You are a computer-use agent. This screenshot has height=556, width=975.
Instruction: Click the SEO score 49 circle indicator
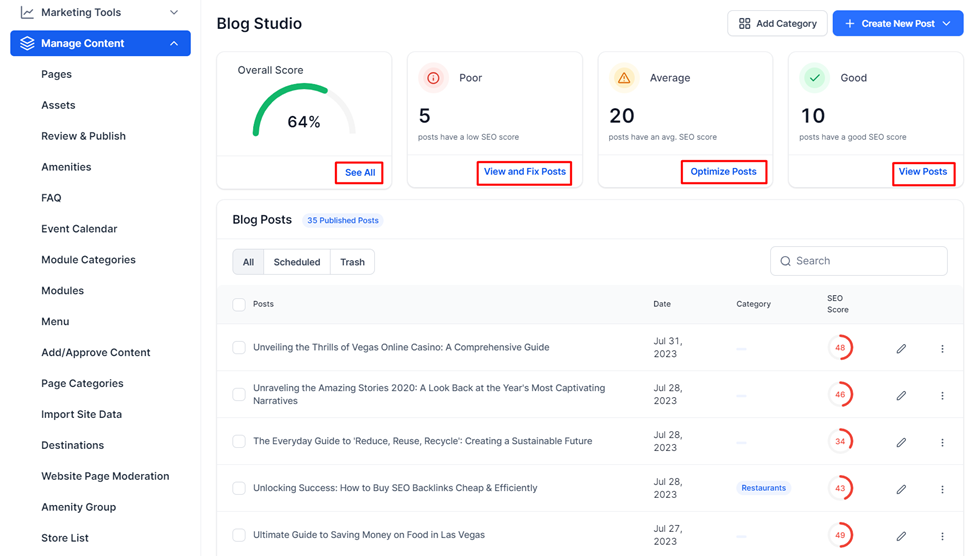click(840, 535)
